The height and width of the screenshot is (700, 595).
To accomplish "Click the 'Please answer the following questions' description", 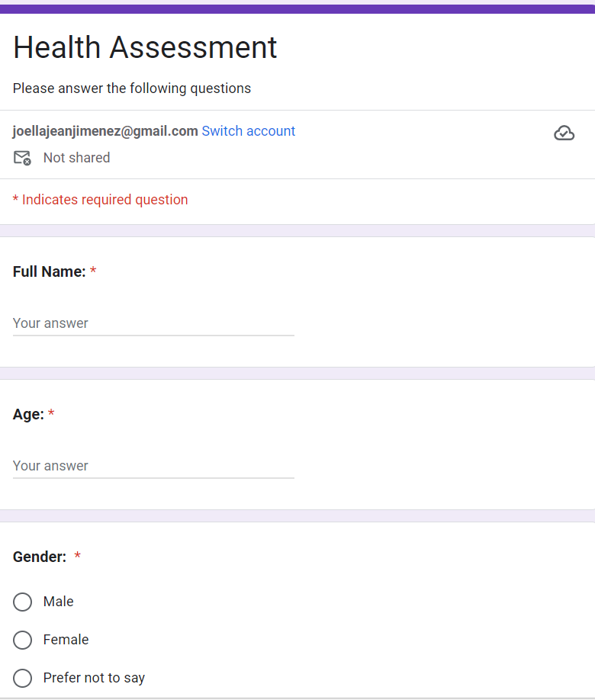I will tap(132, 88).
